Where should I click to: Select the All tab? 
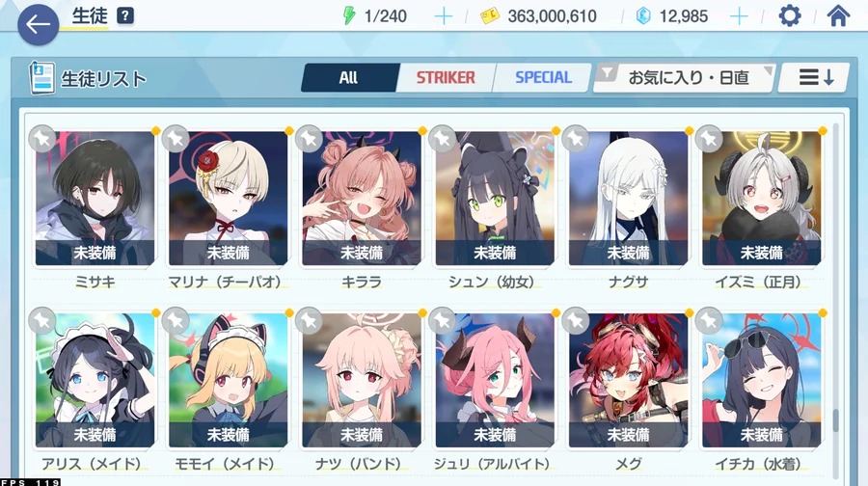click(x=349, y=77)
